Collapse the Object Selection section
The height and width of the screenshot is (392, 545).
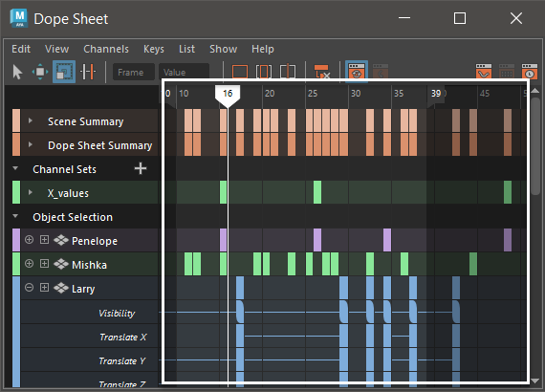tap(15, 216)
